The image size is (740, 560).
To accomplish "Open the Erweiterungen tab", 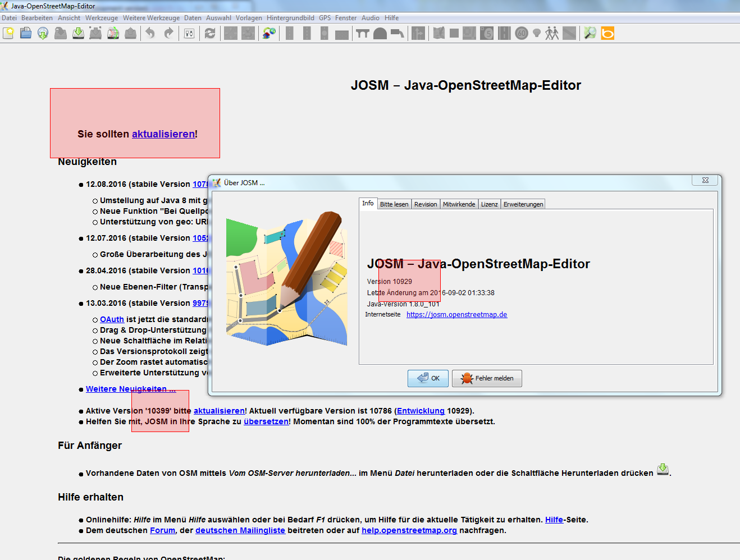I will [x=523, y=204].
